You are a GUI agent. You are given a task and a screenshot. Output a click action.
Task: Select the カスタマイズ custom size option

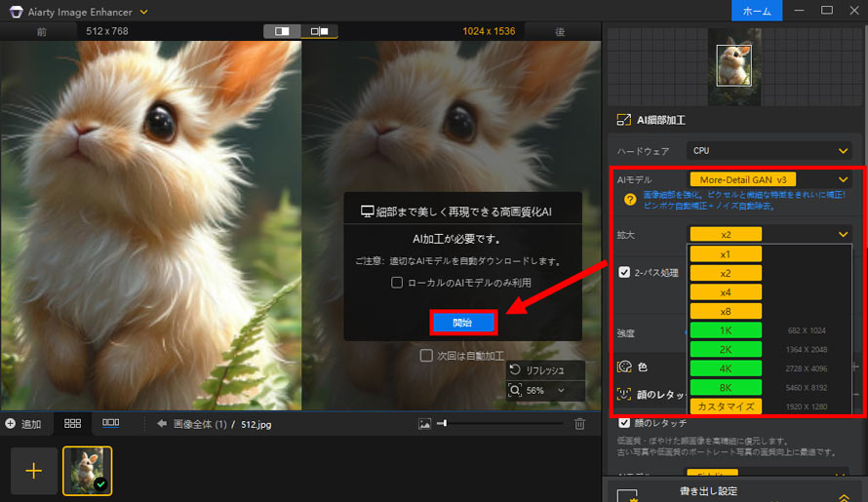(726, 406)
